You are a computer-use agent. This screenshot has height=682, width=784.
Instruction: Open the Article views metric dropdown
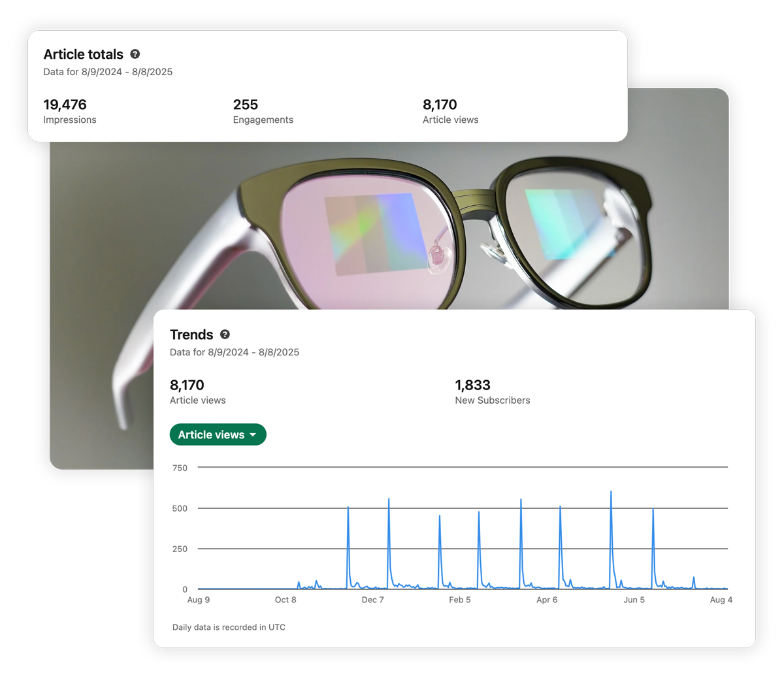[x=218, y=434]
